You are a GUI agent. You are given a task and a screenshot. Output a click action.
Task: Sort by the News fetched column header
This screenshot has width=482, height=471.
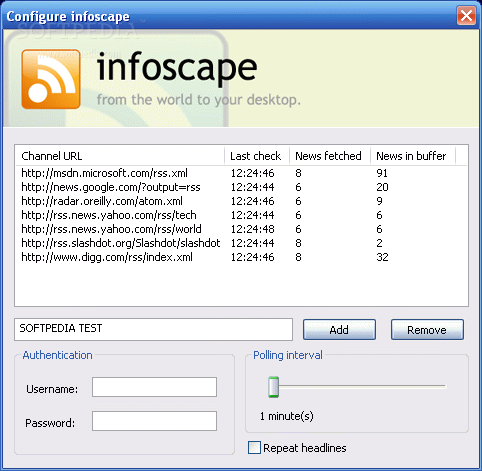tap(330, 156)
